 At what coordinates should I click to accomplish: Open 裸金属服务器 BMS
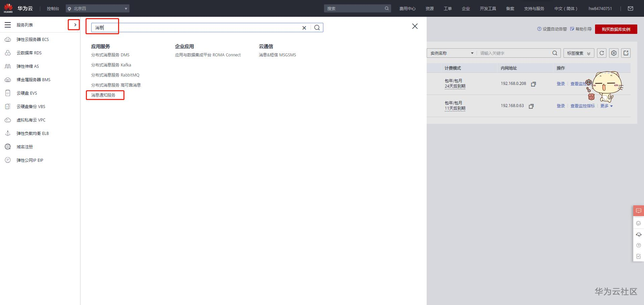34,80
